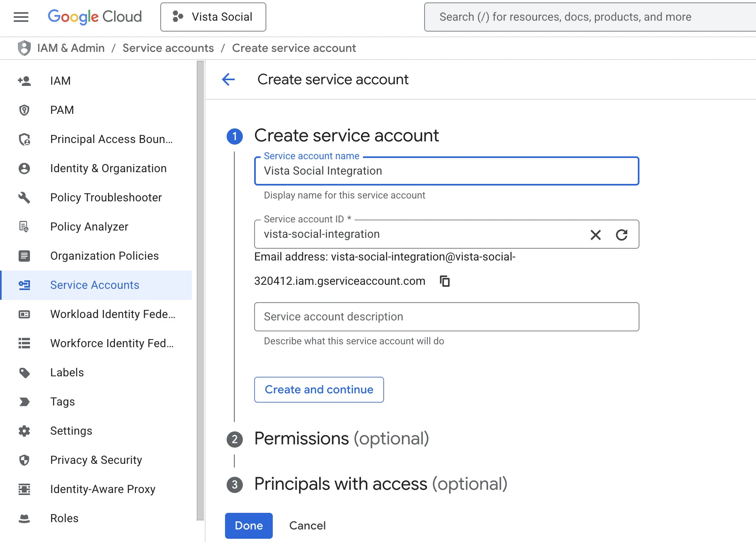Open Workload Identity Federation page
The height and width of the screenshot is (542, 756).
113,314
